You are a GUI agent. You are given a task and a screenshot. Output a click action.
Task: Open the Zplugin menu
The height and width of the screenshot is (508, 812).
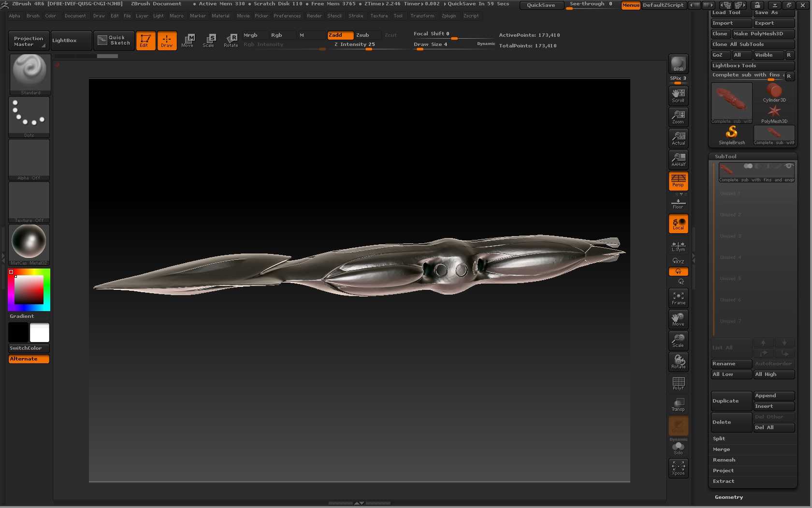(x=449, y=16)
